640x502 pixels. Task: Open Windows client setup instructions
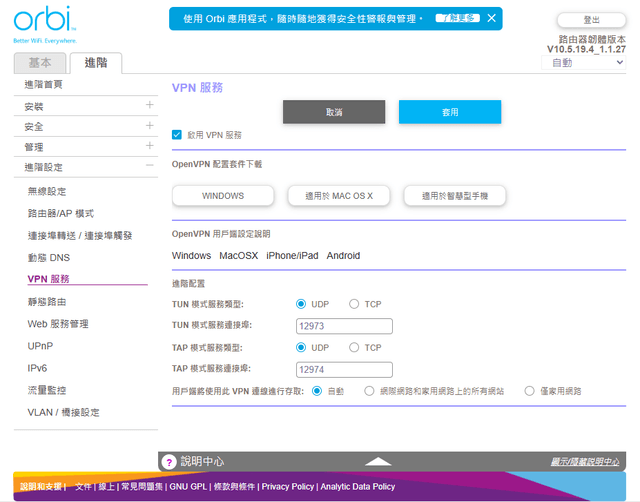pyautogui.click(x=191, y=255)
